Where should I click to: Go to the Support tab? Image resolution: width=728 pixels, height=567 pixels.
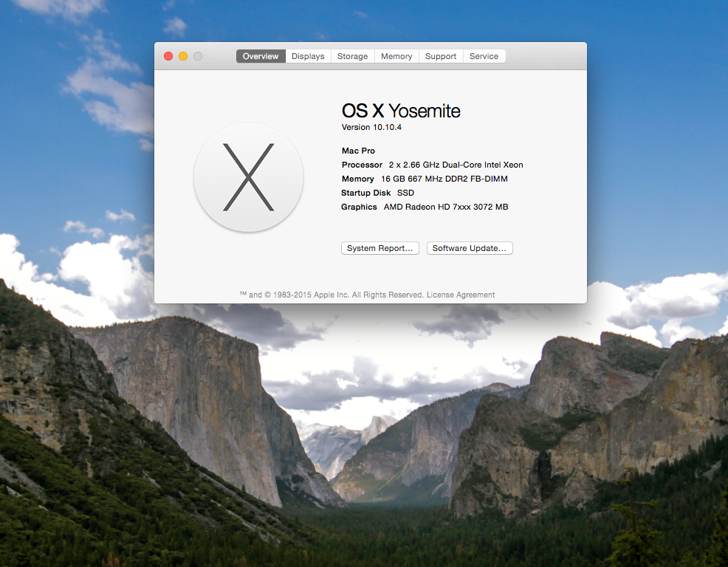click(x=441, y=56)
